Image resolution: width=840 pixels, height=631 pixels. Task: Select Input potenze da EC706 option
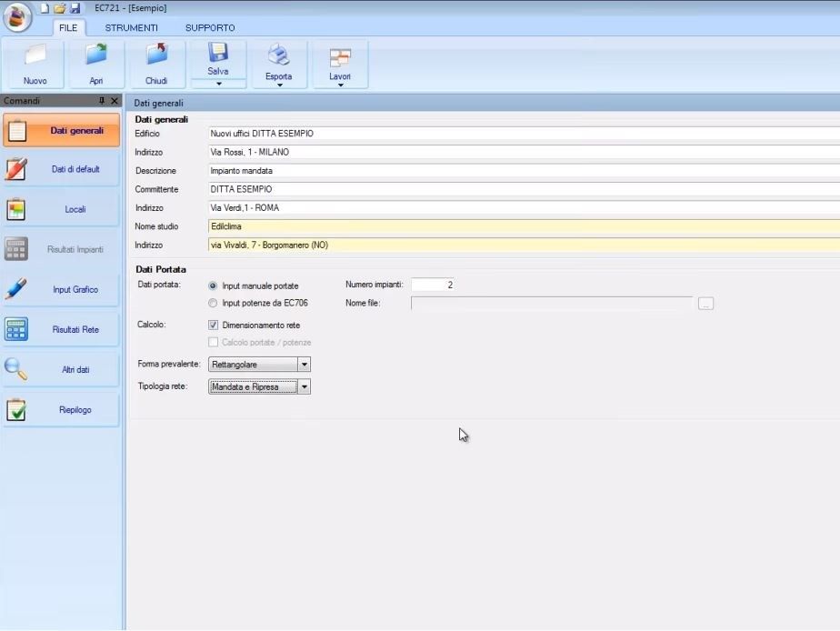click(213, 303)
